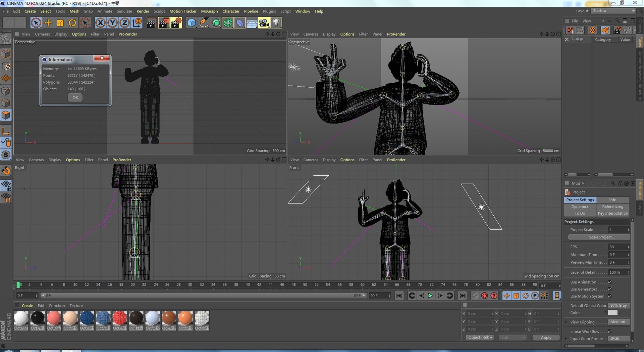Click the Default Object Color swatch
644x352 pixels.
point(612,313)
